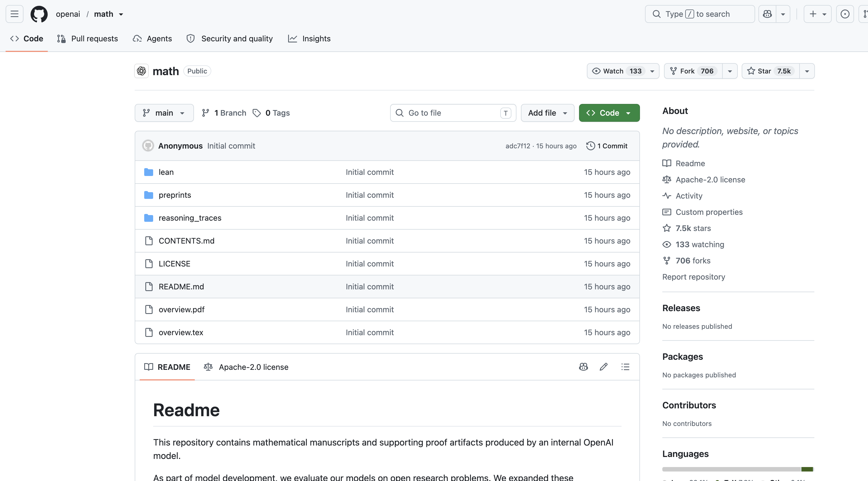The image size is (868, 481).
Task: Click the reasoning_traces folder icon
Action: click(x=149, y=218)
